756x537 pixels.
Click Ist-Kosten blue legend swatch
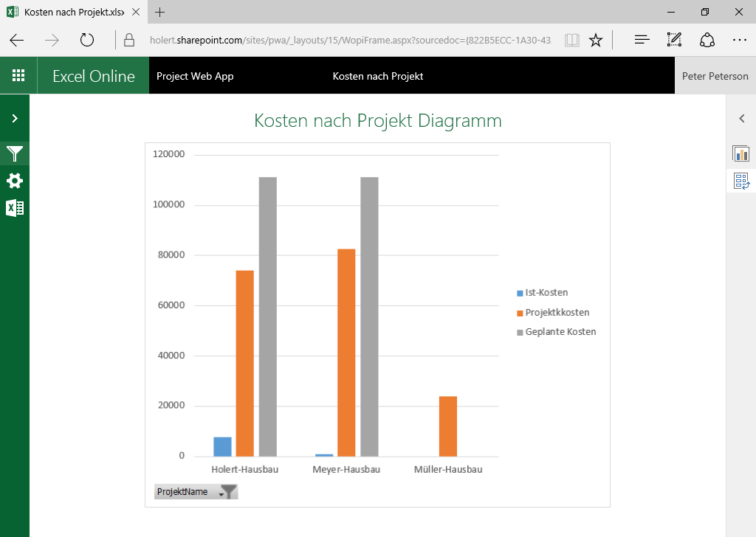[520, 294]
